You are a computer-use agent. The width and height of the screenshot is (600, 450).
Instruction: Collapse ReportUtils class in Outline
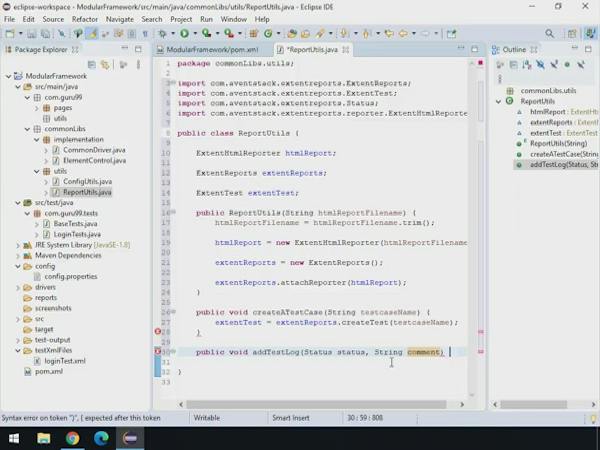coord(498,101)
